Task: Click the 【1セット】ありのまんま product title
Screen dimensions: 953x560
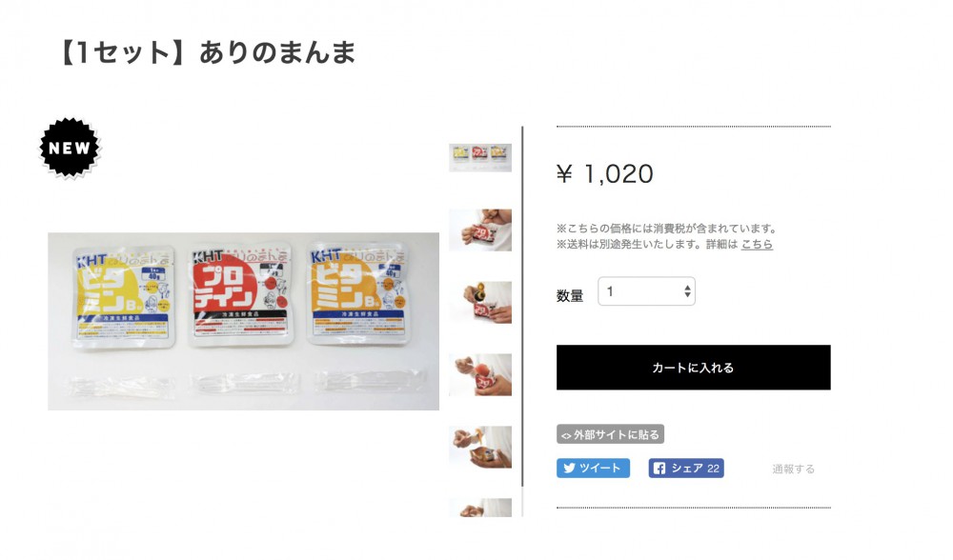Action: click(207, 52)
